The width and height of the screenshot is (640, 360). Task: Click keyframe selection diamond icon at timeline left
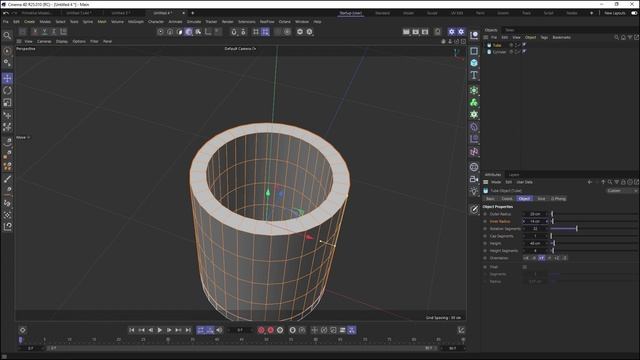pos(23,330)
